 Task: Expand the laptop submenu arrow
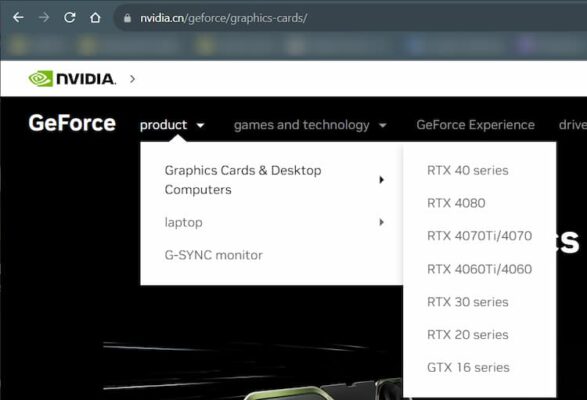(x=381, y=222)
